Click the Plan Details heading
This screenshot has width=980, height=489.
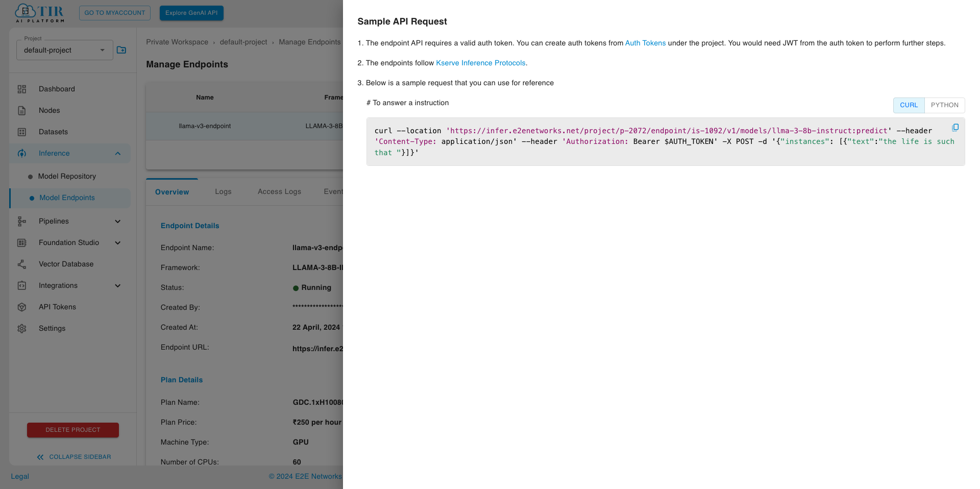[182, 380]
